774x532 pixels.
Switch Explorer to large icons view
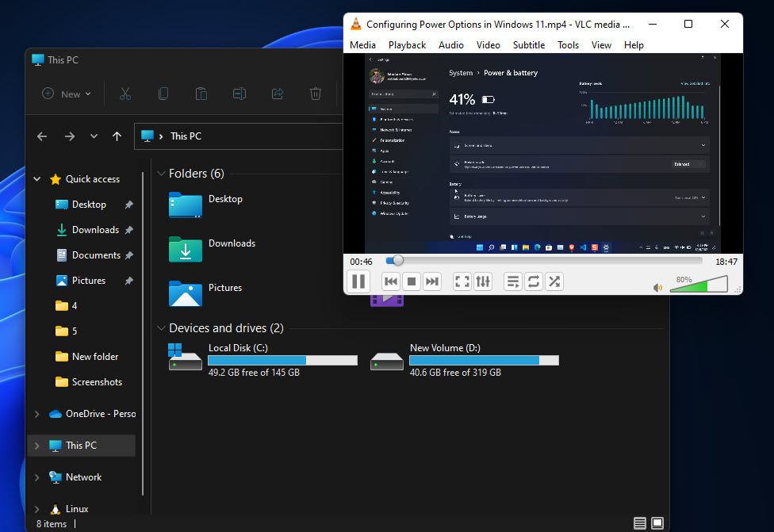(657, 523)
